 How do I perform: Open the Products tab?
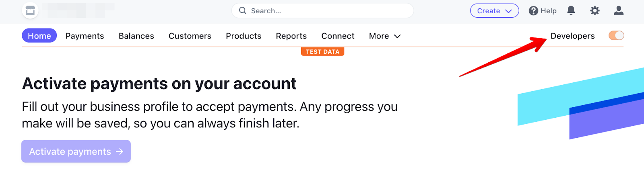point(244,36)
